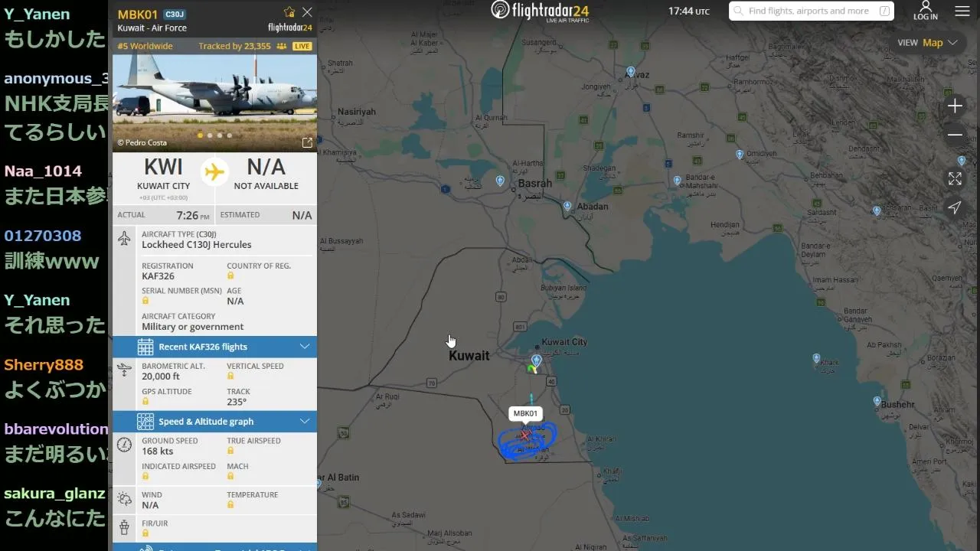980x551 pixels.
Task: Click the viewers icon next to 23,355
Action: (x=281, y=46)
